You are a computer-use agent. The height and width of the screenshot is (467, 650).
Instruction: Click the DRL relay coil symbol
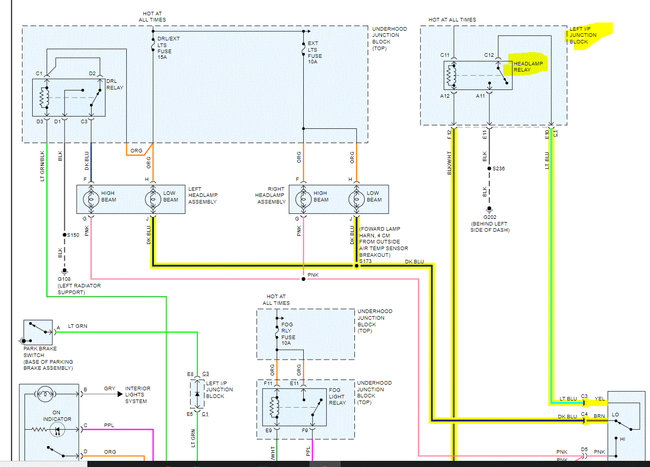44,98
